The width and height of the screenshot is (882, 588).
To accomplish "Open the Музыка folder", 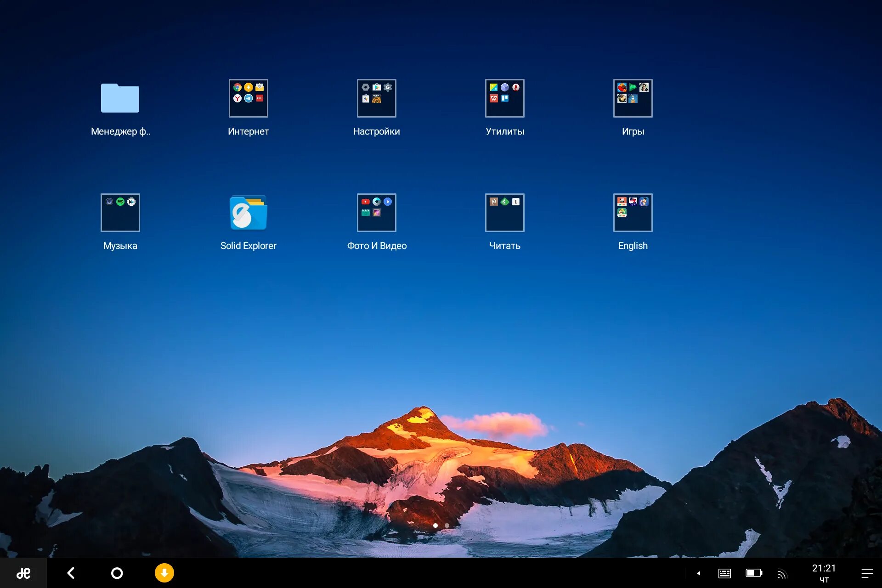I will (x=120, y=213).
